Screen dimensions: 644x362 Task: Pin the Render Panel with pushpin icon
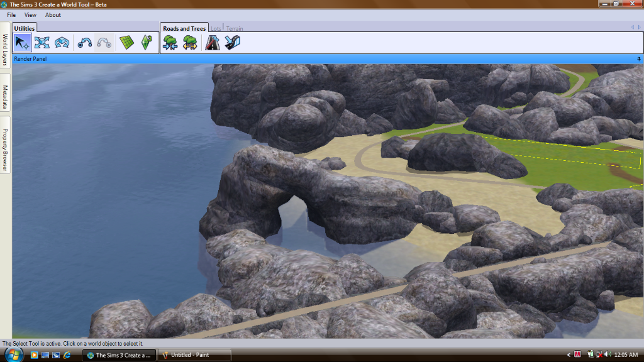[x=639, y=59]
